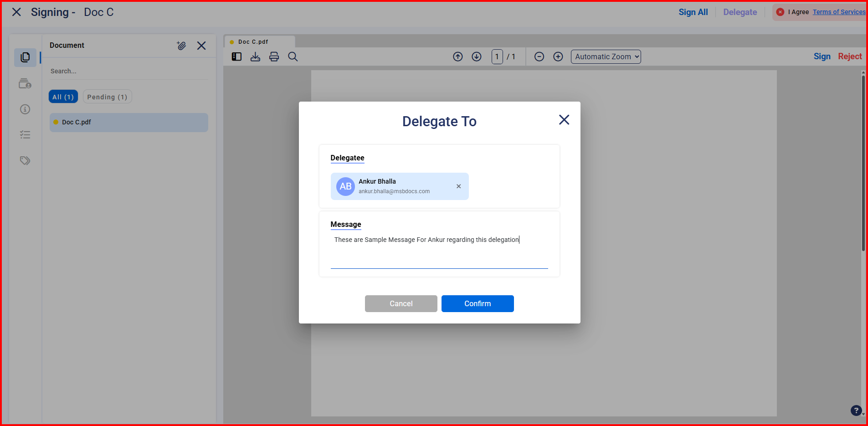The image size is (868, 426).
Task: Toggle the I Agree terms indicator
Action: click(x=780, y=12)
